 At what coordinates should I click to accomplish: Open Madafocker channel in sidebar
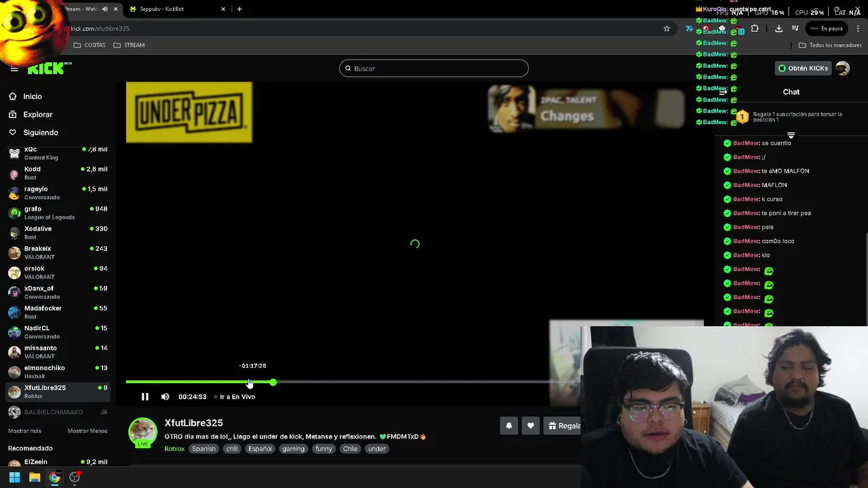pos(58,312)
